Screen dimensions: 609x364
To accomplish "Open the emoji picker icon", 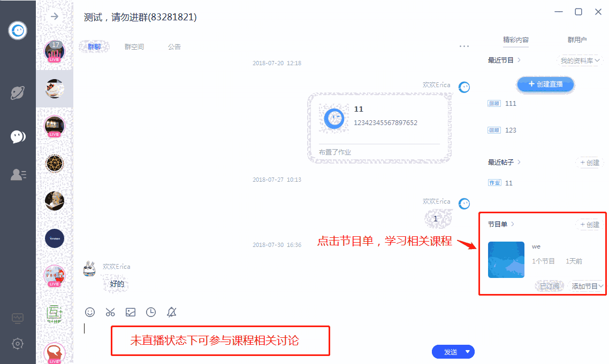I will tap(90, 312).
